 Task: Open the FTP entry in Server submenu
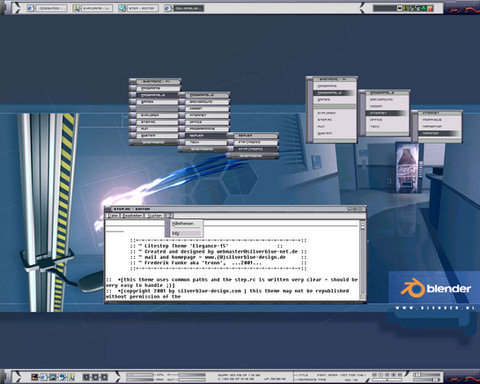tap(253, 142)
